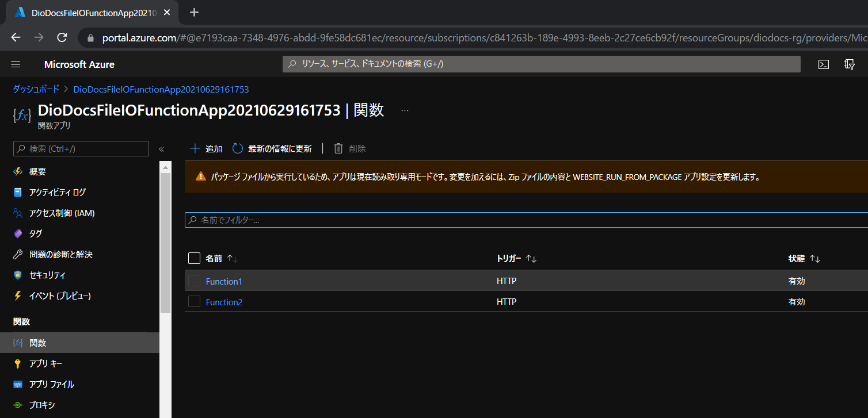868x418 pixels.
Task: Click the browser forward arrow
Action: tap(39, 37)
